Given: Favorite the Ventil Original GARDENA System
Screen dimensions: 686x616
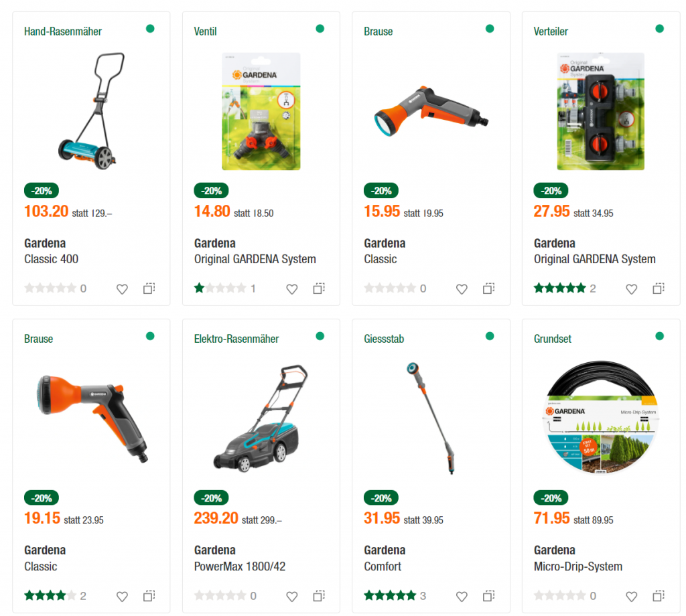Looking at the screenshot, I should [292, 289].
